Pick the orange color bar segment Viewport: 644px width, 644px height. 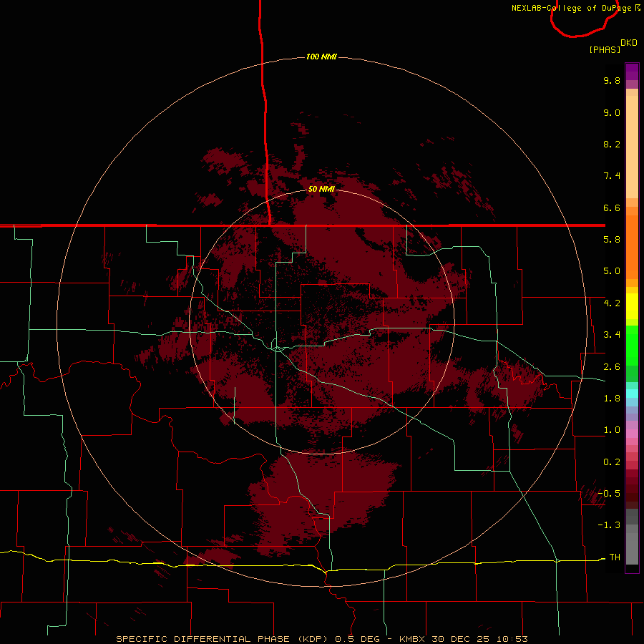tap(632, 248)
